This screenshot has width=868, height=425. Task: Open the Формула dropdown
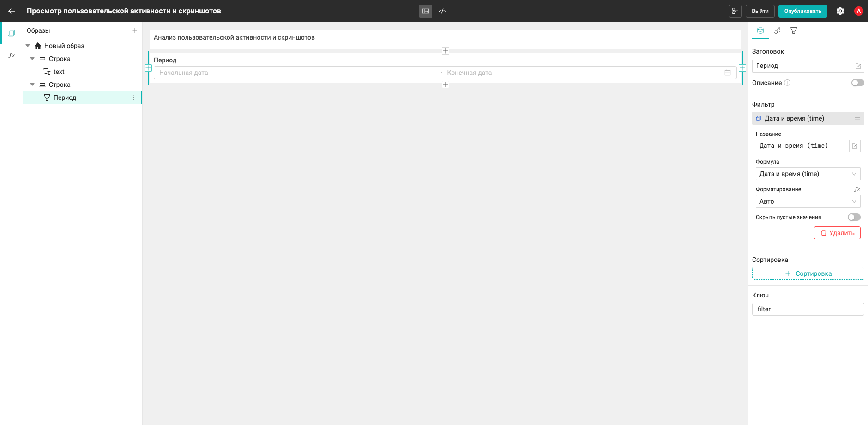point(808,174)
